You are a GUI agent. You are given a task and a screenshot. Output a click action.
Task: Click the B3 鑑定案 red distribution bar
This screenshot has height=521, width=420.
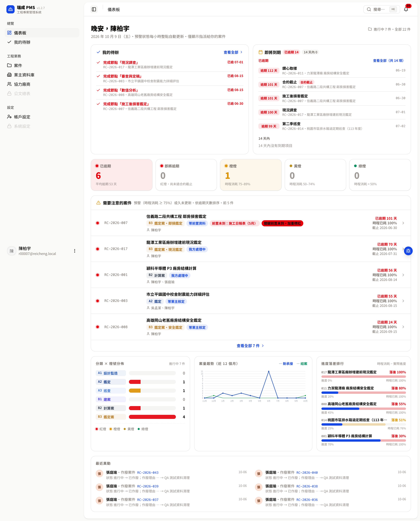(x=152, y=417)
